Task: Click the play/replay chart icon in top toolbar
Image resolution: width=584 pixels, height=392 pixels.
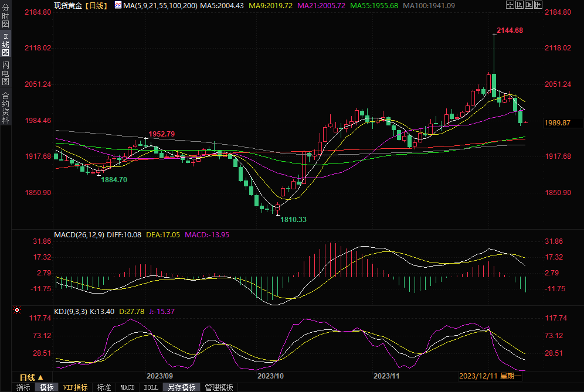Action: coord(528,5)
